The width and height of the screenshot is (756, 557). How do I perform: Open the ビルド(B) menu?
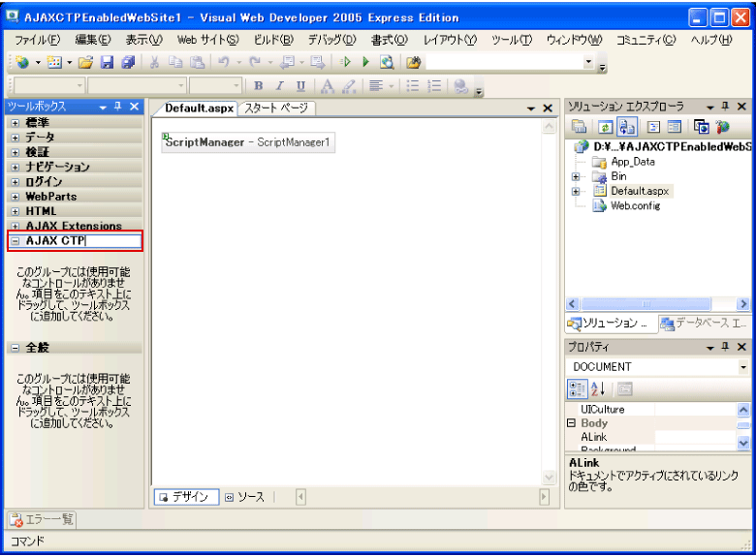pyautogui.click(x=273, y=40)
